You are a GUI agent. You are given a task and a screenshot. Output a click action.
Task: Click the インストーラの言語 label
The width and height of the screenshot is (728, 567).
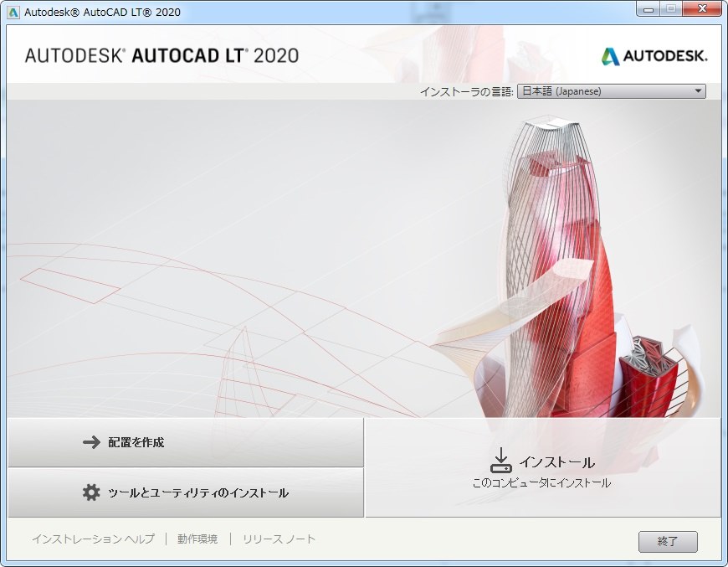click(466, 91)
